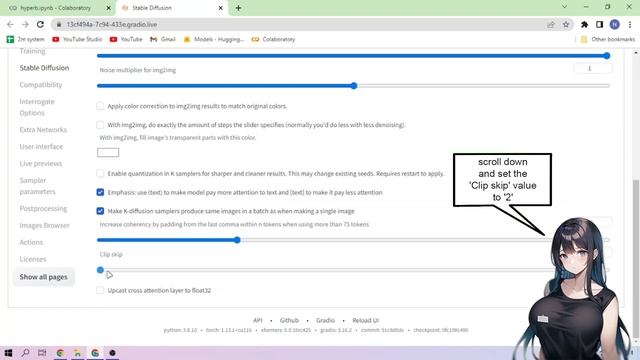
Task: Open the Colaboratory bookmark
Action: pyautogui.click(x=273, y=39)
